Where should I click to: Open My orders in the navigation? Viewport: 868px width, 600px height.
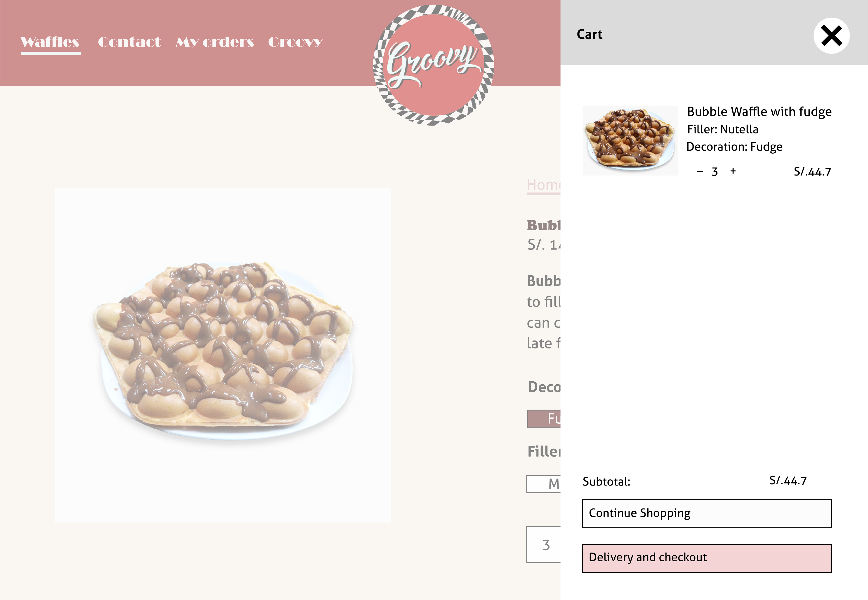[215, 42]
